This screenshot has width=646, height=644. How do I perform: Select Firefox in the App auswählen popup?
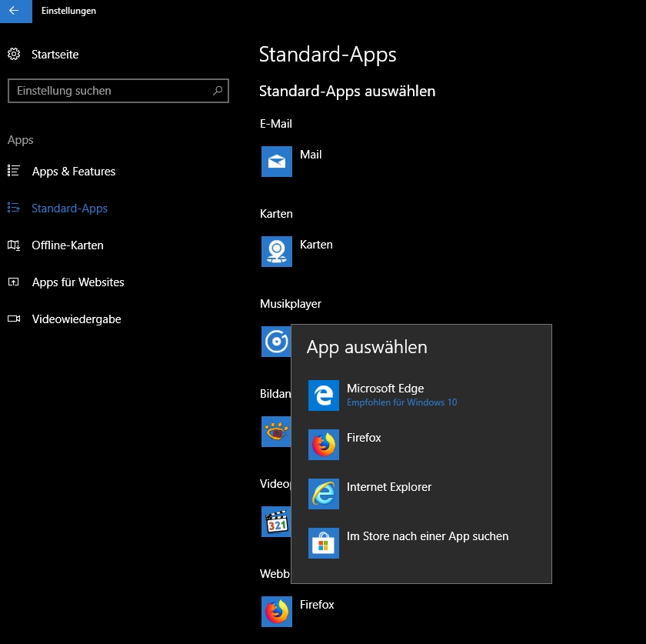tap(364, 444)
